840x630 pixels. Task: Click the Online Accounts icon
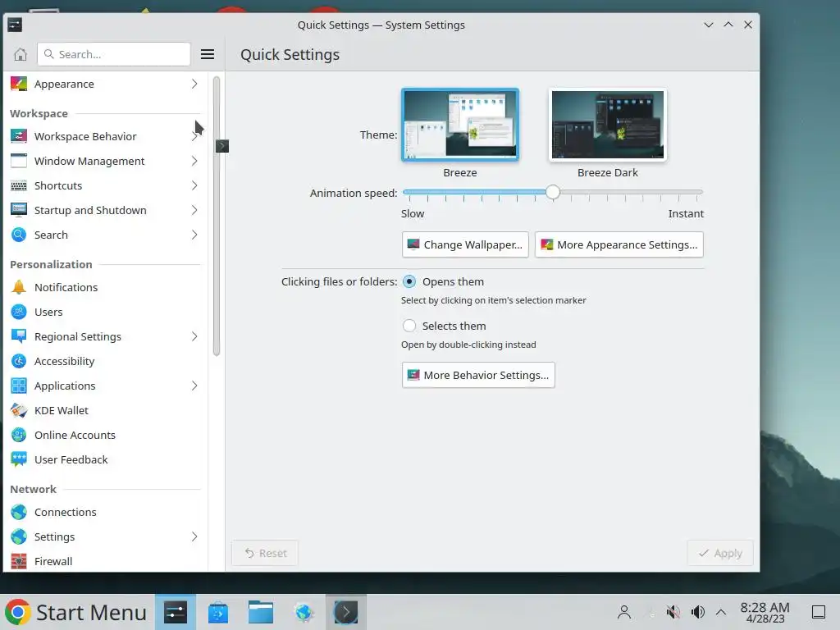click(19, 435)
